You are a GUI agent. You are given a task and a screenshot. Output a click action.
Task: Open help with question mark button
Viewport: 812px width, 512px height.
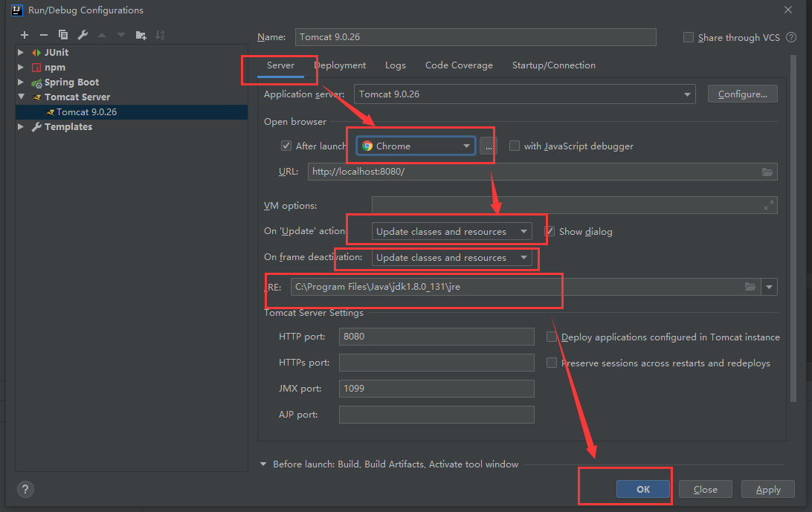(x=25, y=489)
